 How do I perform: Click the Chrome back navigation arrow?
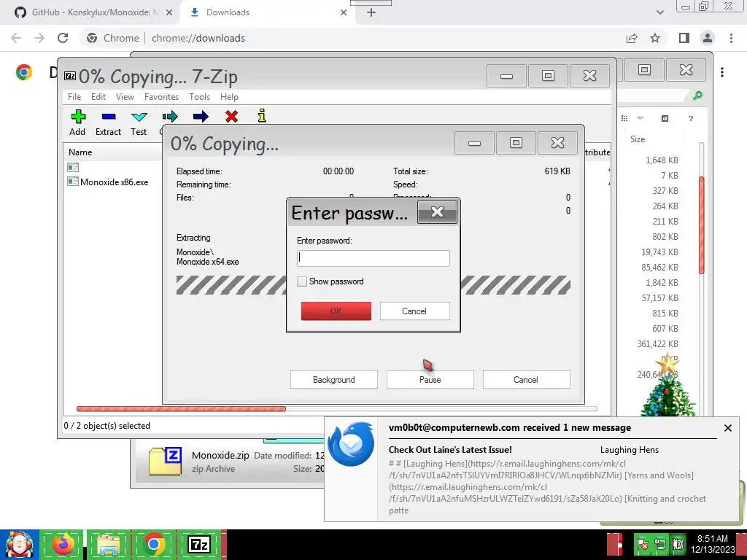tap(16, 38)
